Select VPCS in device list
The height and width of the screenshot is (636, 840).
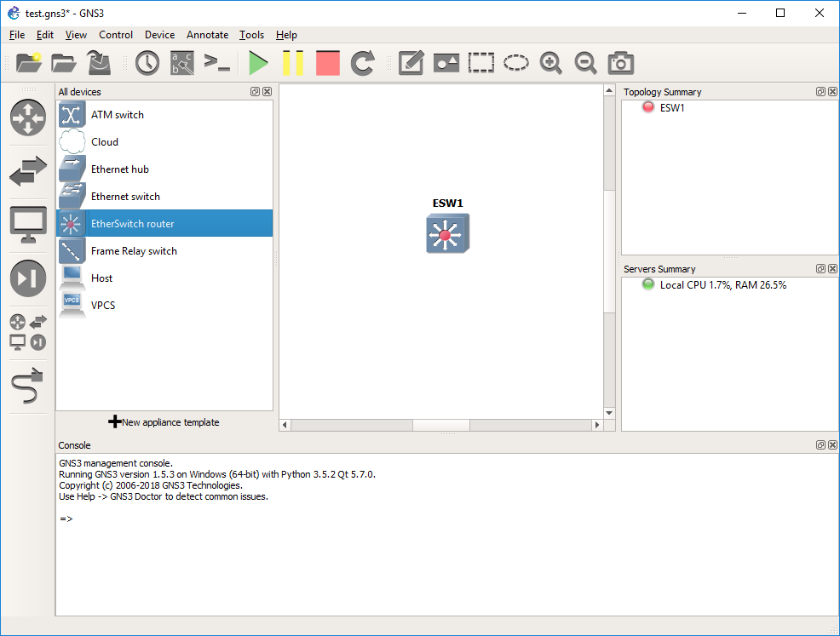coord(164,305)
